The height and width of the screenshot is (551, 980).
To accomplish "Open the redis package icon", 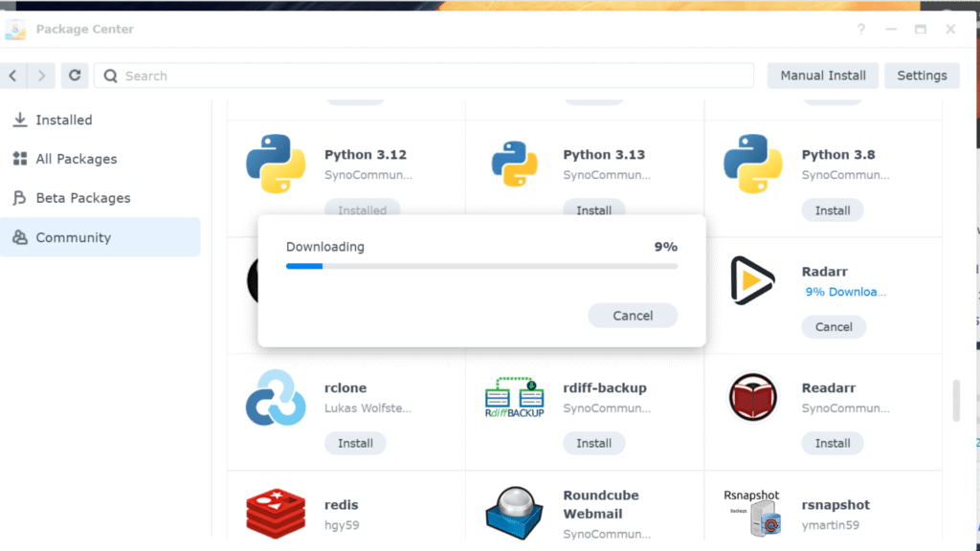I will [x=276, y=514].
